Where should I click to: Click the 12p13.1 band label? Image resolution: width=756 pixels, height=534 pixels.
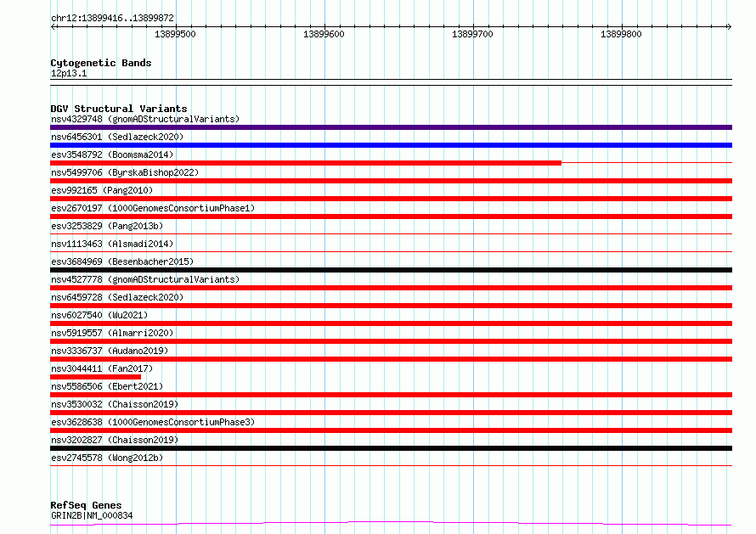[69, 73]
